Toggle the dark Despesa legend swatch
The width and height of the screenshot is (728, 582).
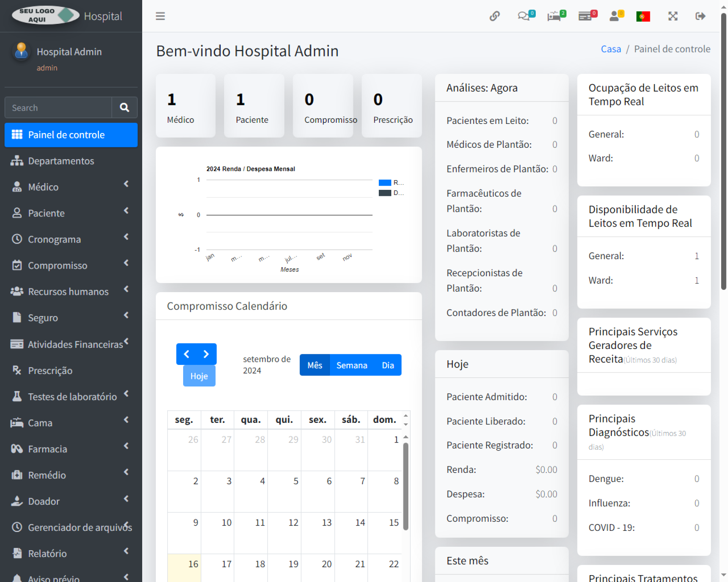point(385,193)
